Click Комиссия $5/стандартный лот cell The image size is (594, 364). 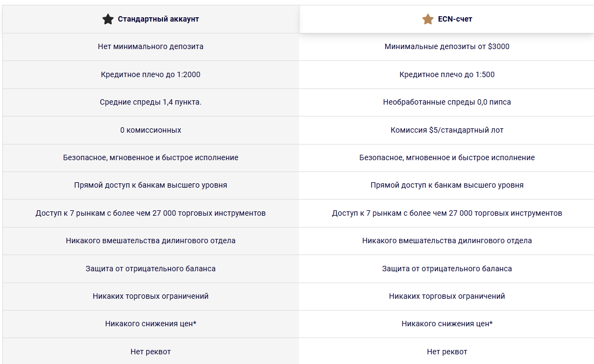[x=447, y=130]
